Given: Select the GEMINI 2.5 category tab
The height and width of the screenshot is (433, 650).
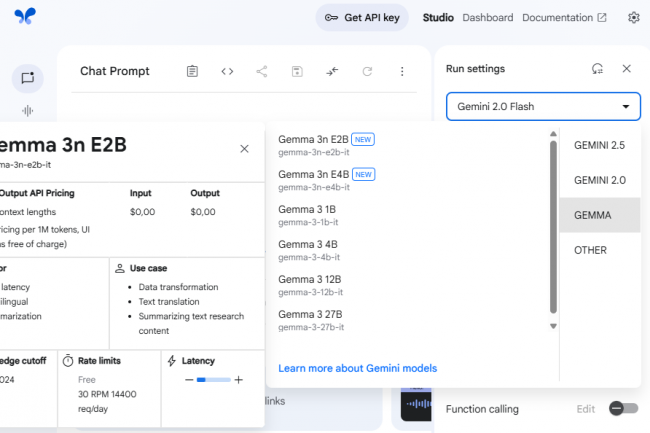Looking at the screenshot, I should [x=599, y=145].
